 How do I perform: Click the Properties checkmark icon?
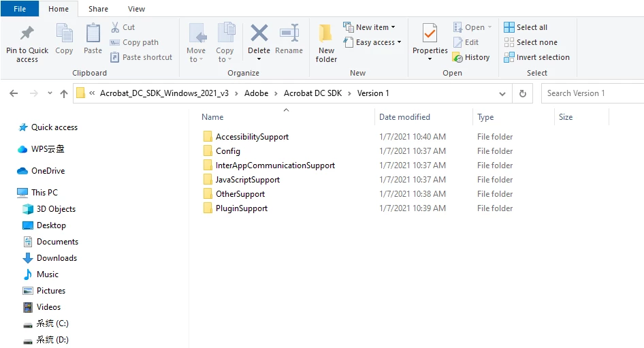(430, 33)
